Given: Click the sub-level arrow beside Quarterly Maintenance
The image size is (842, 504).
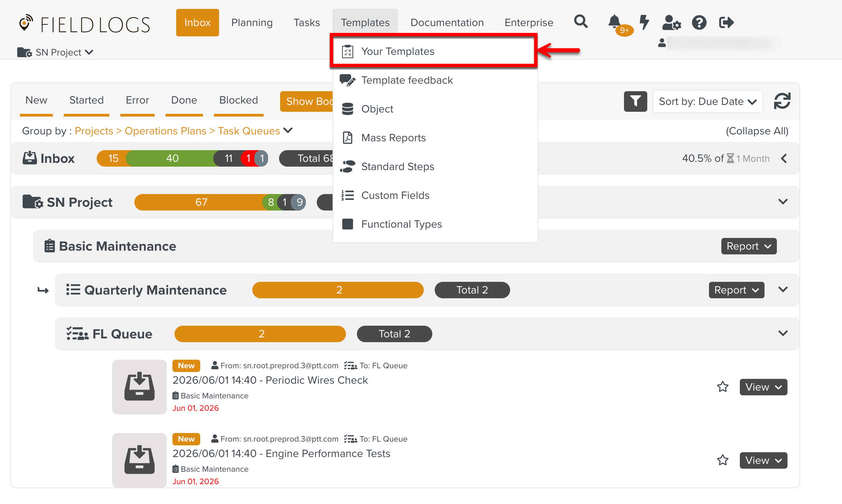Looking at the screenshot, I should 43,290.
